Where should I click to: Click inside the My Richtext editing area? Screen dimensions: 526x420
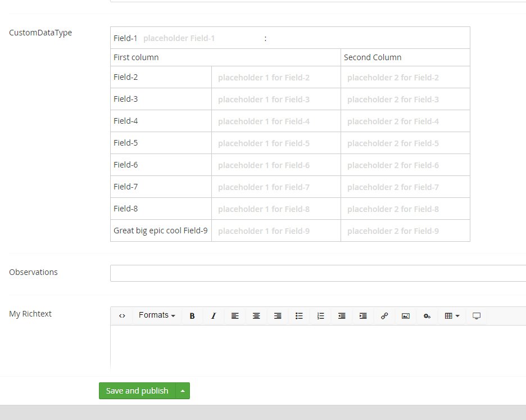318,347
